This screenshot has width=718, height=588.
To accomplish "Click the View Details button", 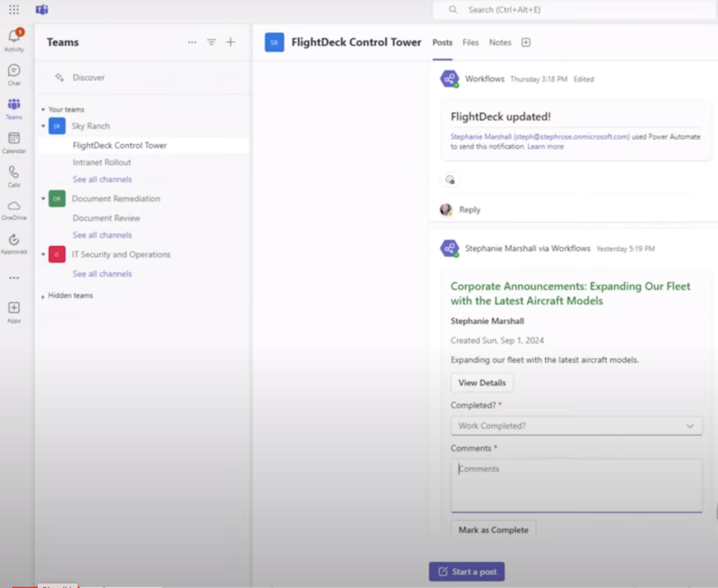I will [481, 382].
